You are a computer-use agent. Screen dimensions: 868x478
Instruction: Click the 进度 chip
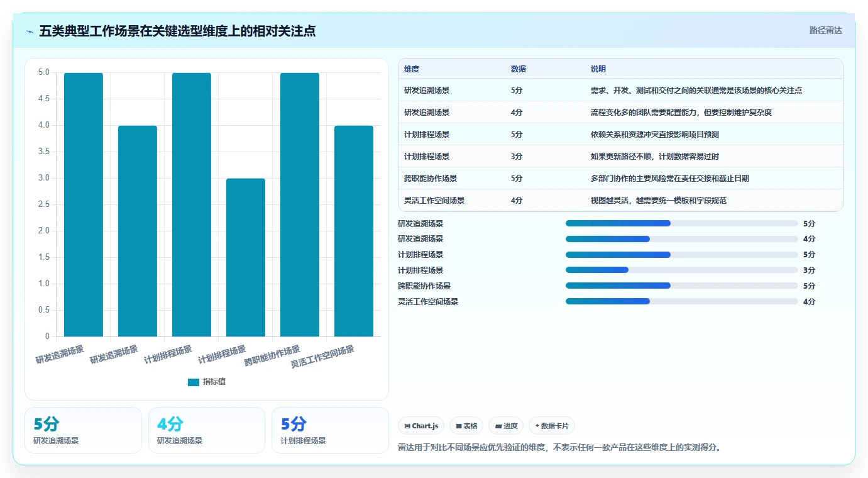[506, 426]
